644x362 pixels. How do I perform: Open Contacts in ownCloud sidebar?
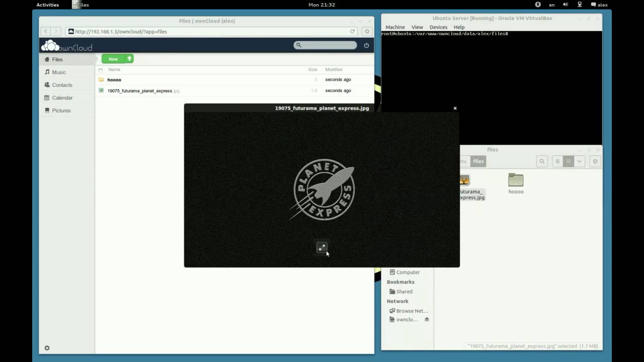coord(67,85)
